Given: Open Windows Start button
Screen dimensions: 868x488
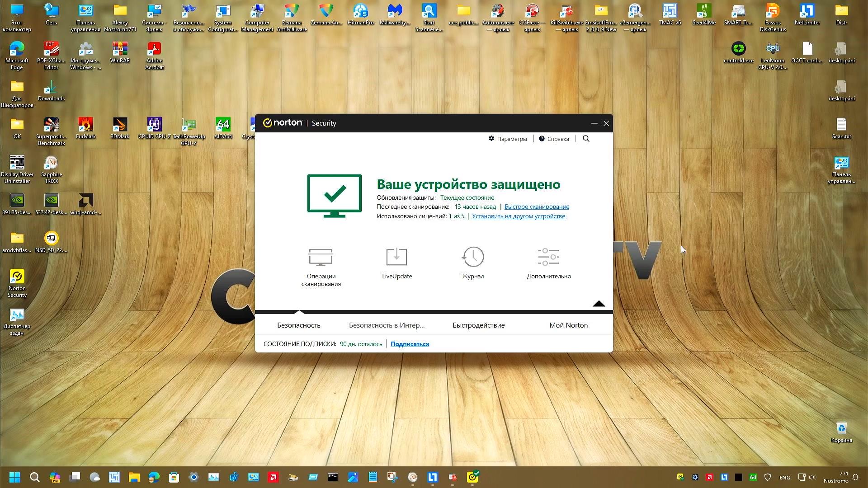Looking at the screenshot, I should pos(14,477).
